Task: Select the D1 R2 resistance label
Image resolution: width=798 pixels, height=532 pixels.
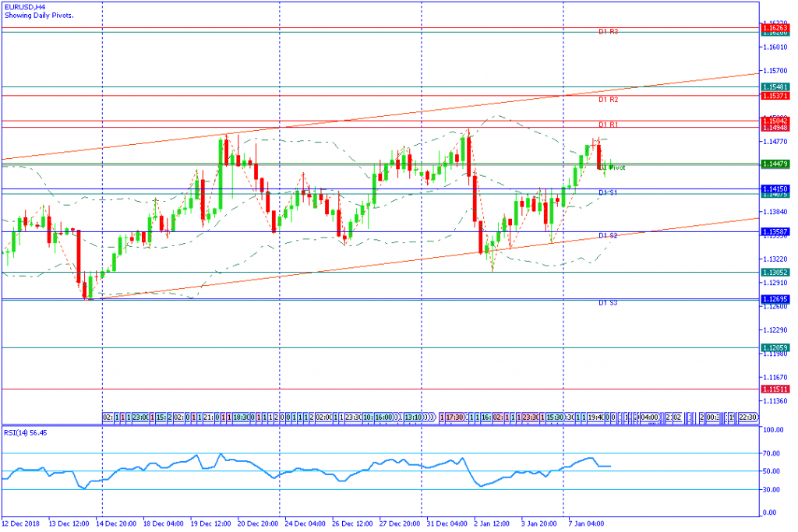Action: pos(608,100)
